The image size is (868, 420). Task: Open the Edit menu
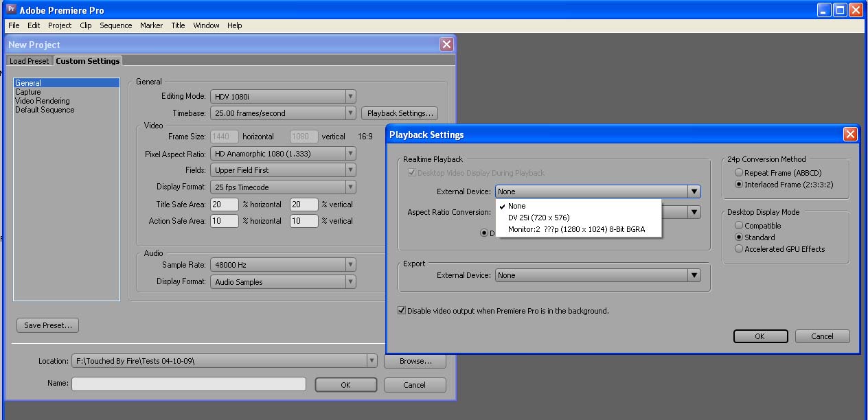pos(34,25)
